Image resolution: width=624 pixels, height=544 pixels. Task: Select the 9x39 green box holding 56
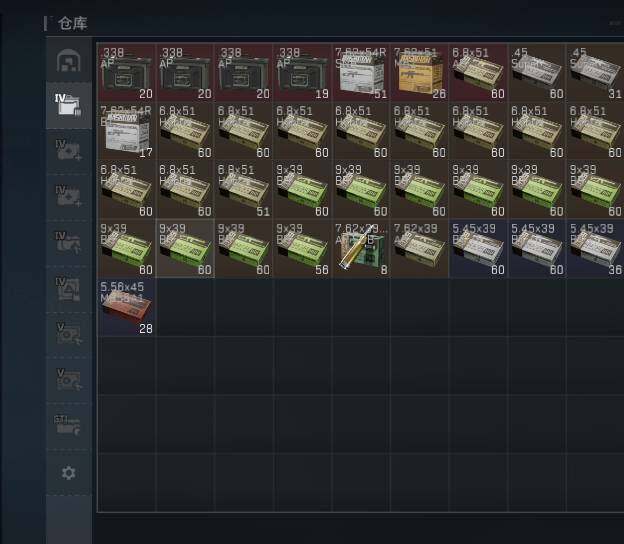[x=302, y=248]
